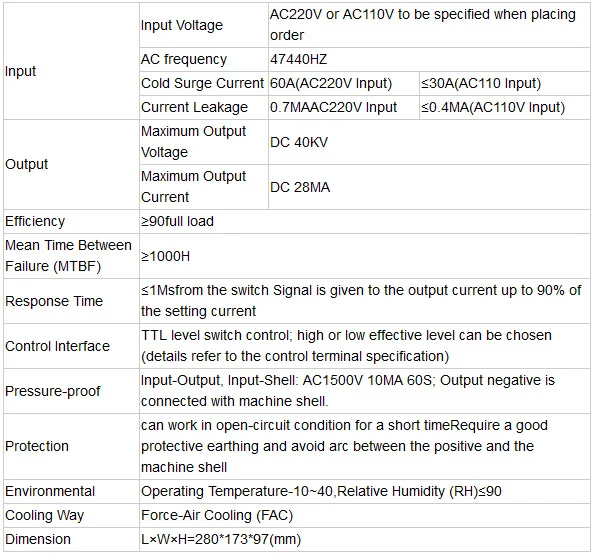Click the Output section header cell
This screenshot has height=556, width=594.
coord(71,164)
